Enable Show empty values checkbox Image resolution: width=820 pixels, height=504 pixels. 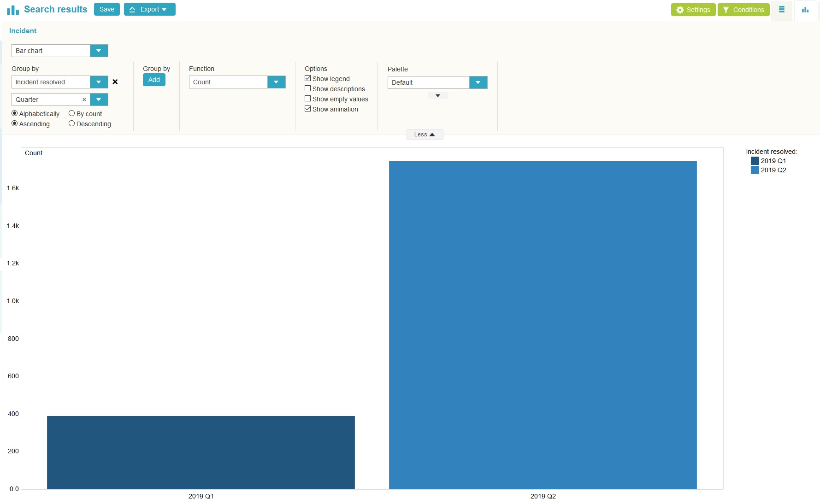[x=308, y=99]
